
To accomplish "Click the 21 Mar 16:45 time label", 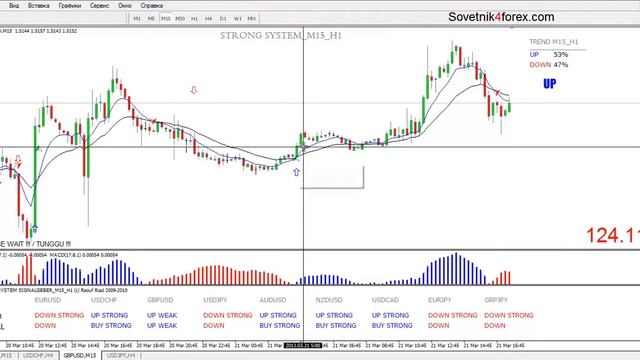I will point(510,346).
